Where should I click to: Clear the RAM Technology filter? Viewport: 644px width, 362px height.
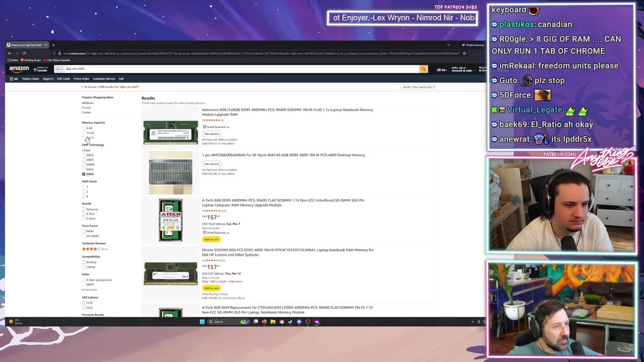86,150
